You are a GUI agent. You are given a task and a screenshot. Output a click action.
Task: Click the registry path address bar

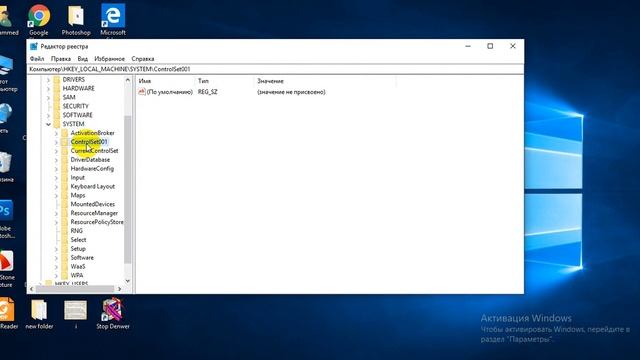point(276,69)
